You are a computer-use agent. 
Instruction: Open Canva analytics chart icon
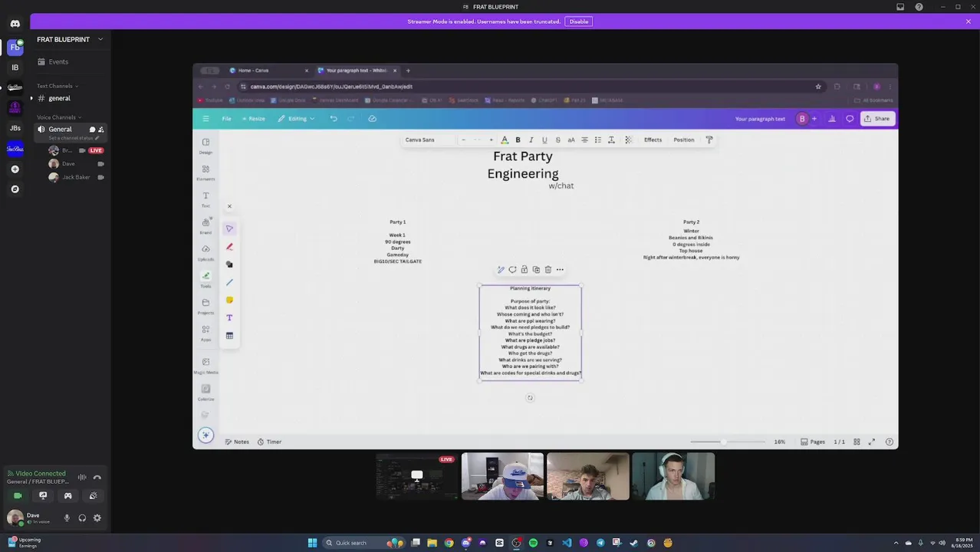click(x=832, y=119)
